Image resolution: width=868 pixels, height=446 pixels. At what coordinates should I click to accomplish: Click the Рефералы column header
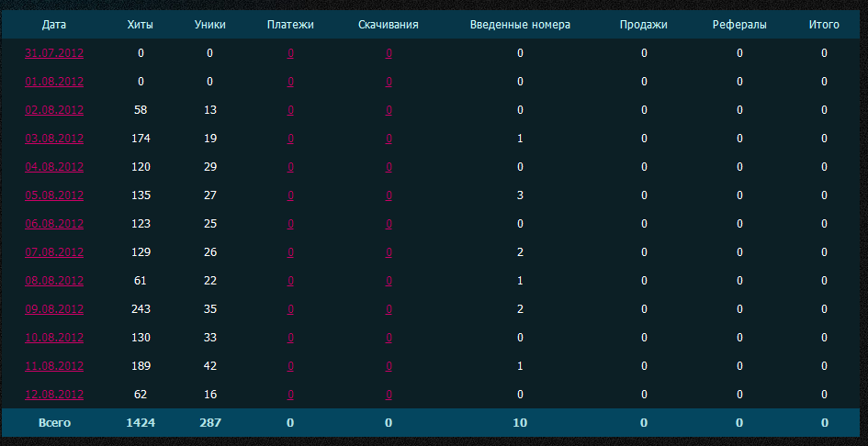[739, 25]
